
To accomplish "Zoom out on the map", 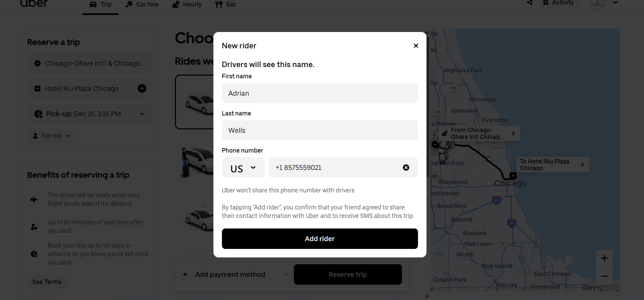I will (x=604, y=276).
